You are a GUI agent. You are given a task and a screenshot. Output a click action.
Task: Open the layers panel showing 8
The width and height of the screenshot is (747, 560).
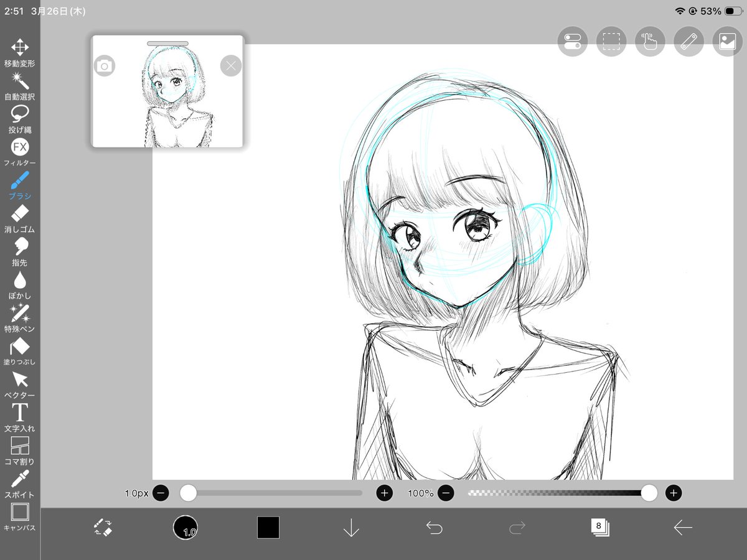point(600,528)
